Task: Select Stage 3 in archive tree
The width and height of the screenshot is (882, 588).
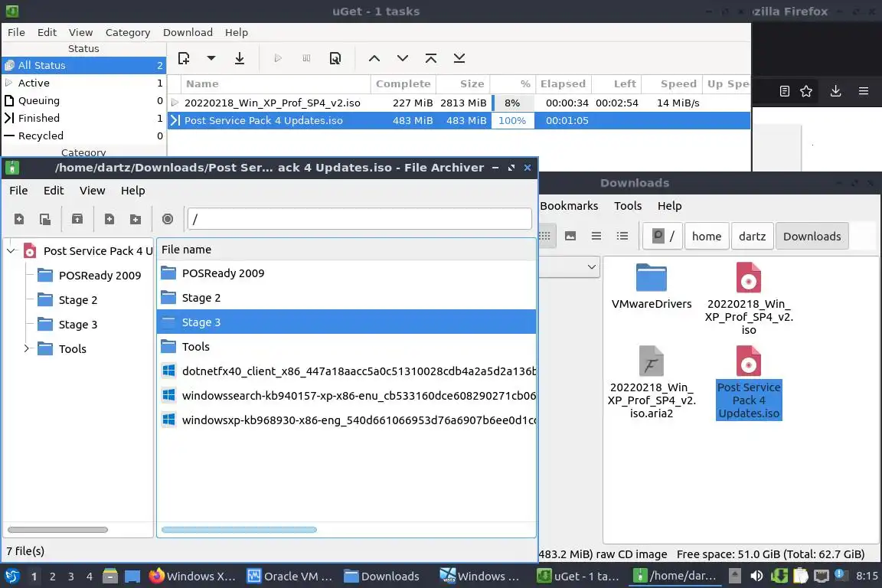Action: coord(77,325)
